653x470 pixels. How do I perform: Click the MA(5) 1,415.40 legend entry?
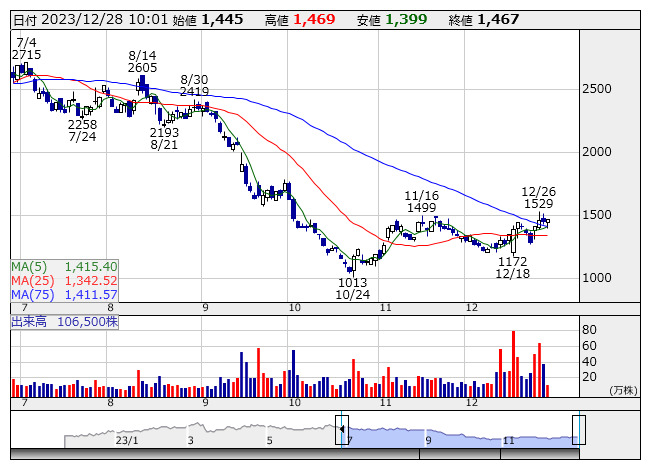click(x=64, y=266)
